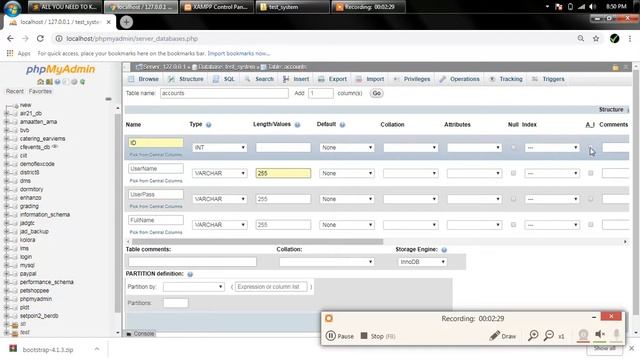Image resolution: width=640 pixels, height=360 pixels.
Task: Open Attributes dropdown for ID row
Action: point(474,147)
